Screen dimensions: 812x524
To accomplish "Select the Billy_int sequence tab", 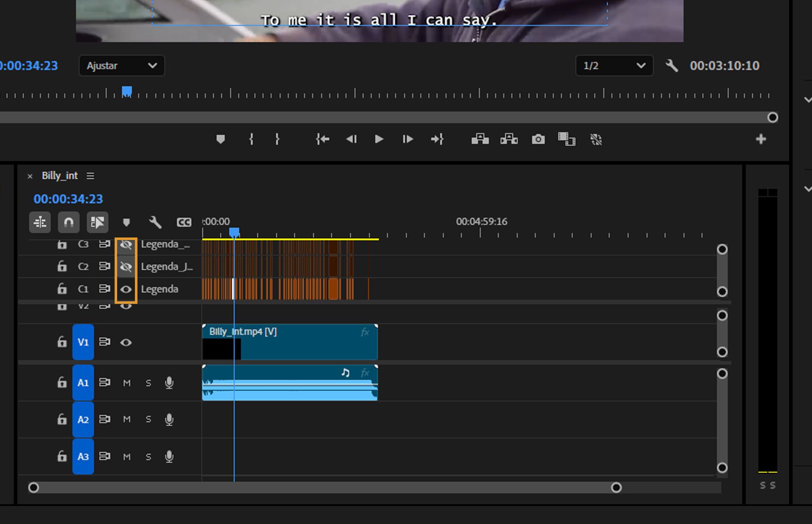I will 60,176.
